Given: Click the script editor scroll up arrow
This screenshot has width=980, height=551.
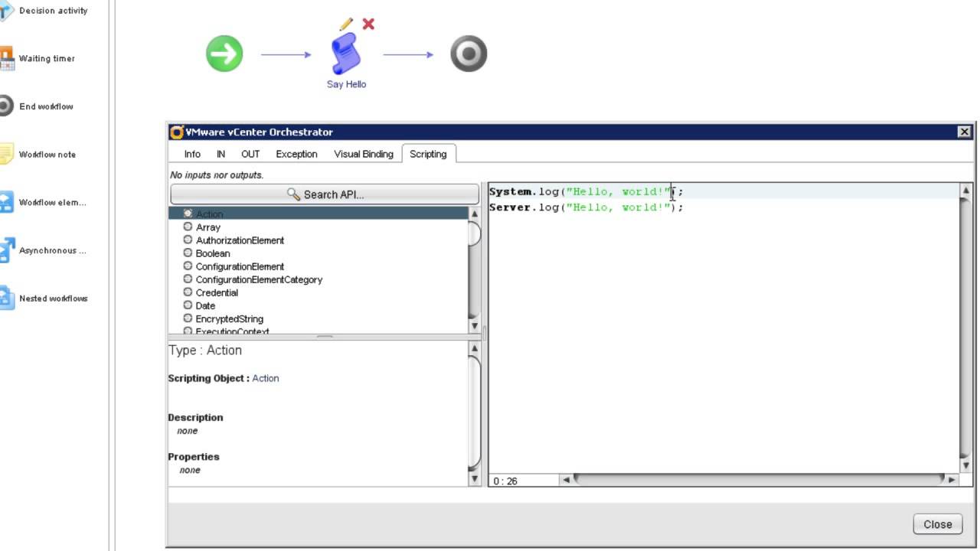Looking at the screenshot, I should pyautogui.click(x=966, y=191).
